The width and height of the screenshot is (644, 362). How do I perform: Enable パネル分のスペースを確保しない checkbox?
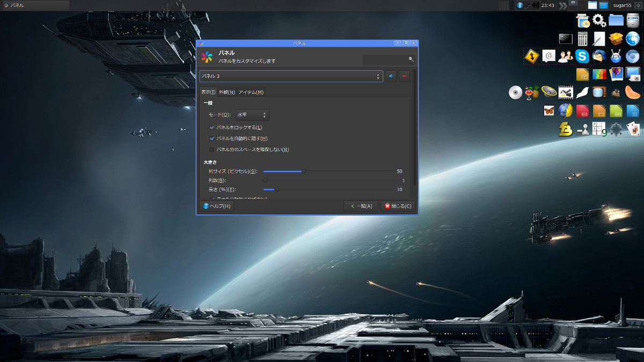click(x=212, y=150)
